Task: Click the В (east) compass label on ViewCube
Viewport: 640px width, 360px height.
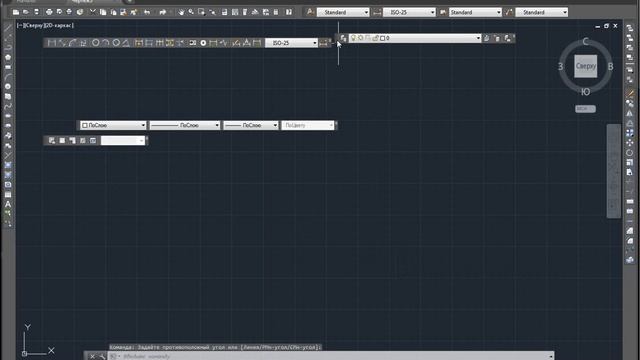Action: point(610,67)
